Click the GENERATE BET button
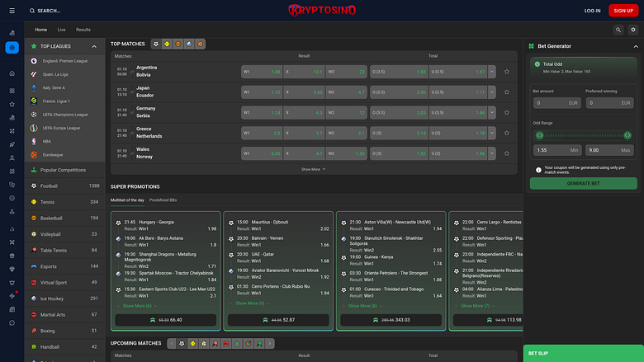This screenshot has height=362, width=644. coord(583,183)
